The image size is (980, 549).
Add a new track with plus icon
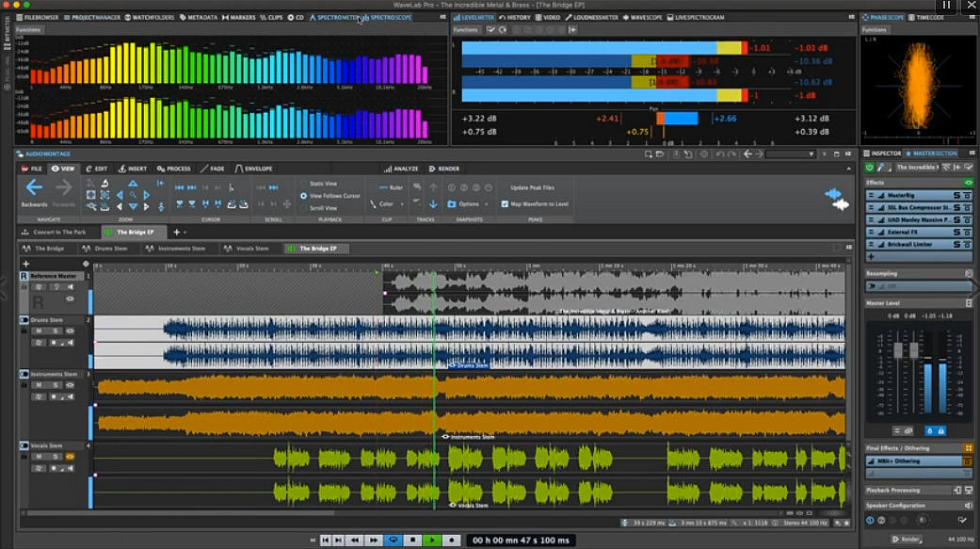tap(25, 264)
